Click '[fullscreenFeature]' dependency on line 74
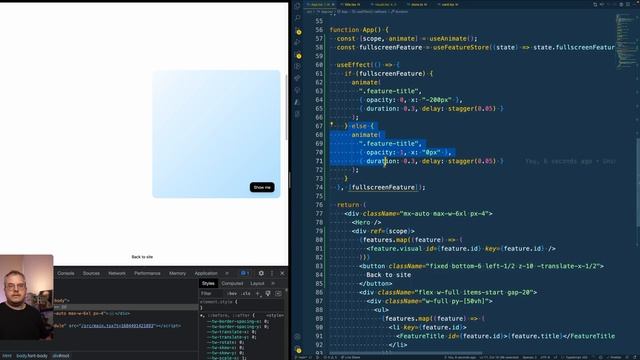Screen dimensions: 640x360 383,187
